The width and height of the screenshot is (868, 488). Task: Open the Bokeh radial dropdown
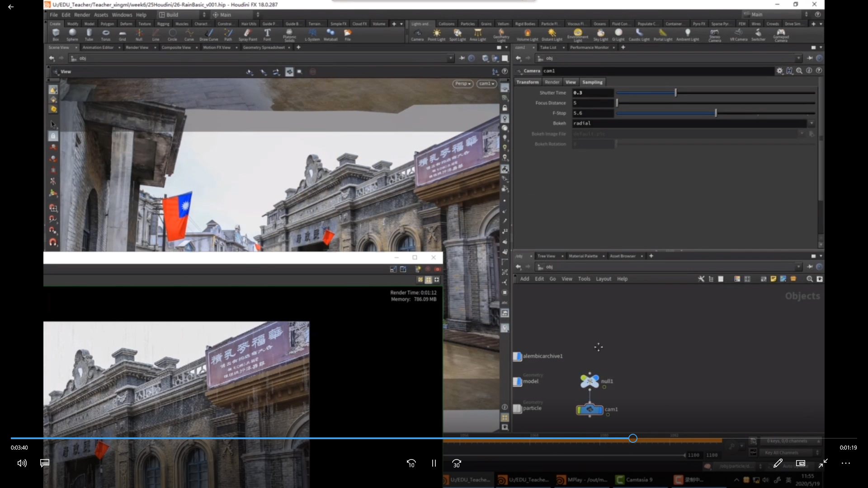point(811,123)
